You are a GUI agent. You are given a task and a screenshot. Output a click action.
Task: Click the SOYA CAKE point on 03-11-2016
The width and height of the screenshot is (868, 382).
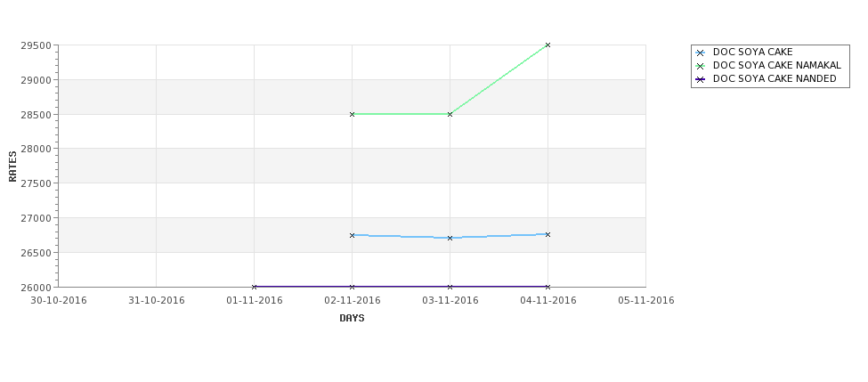450,238
